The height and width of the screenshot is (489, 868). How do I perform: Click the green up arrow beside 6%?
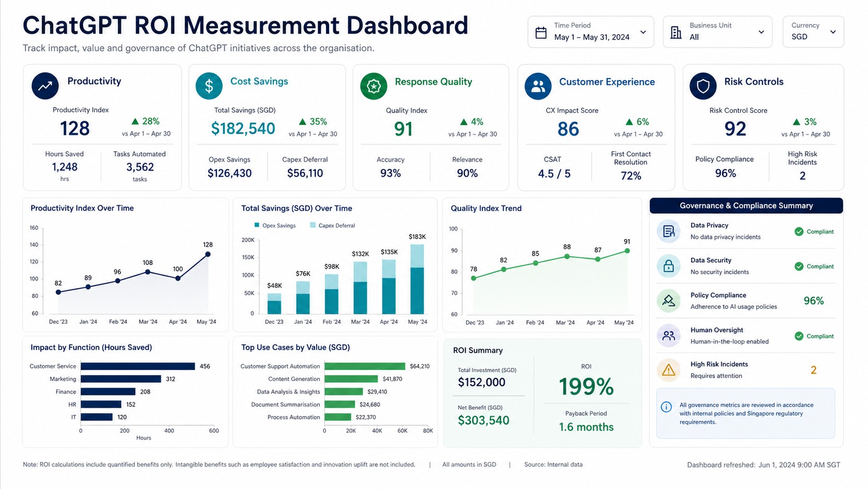tap(629, 122)
